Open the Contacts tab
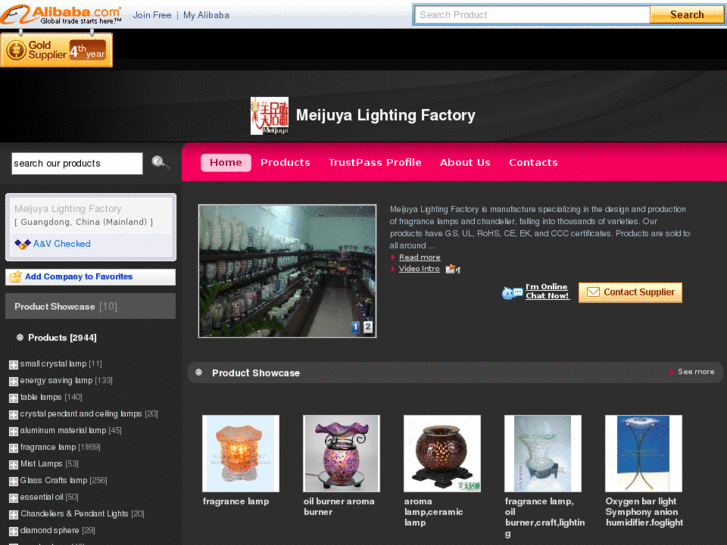 [x=533, y=163]
